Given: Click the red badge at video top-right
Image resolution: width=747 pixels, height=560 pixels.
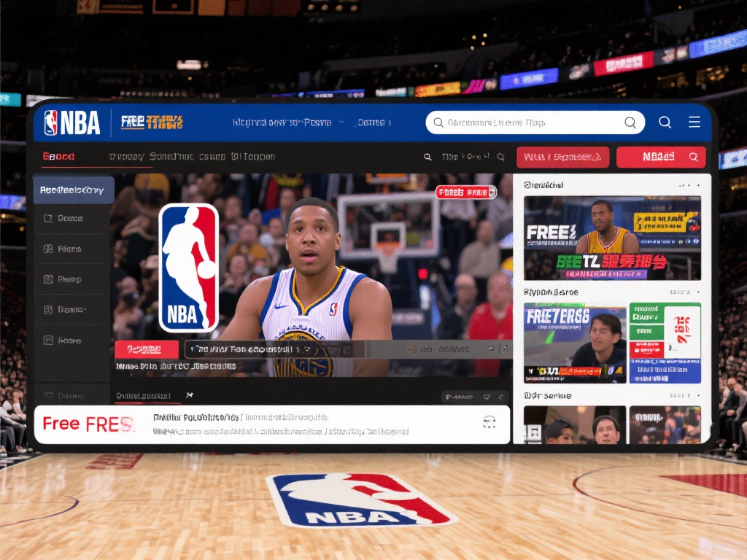Looking at the screenshot, I should pos(465,192).
